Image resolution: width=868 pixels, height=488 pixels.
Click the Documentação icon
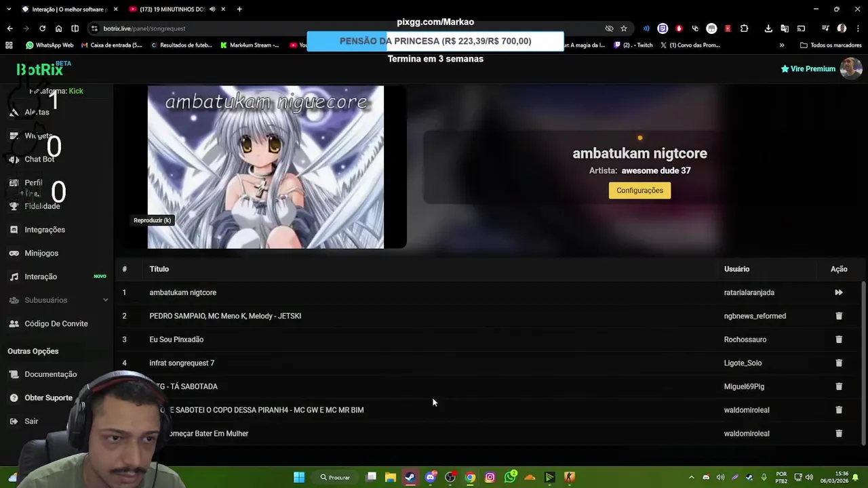click(x=14, y=374)
